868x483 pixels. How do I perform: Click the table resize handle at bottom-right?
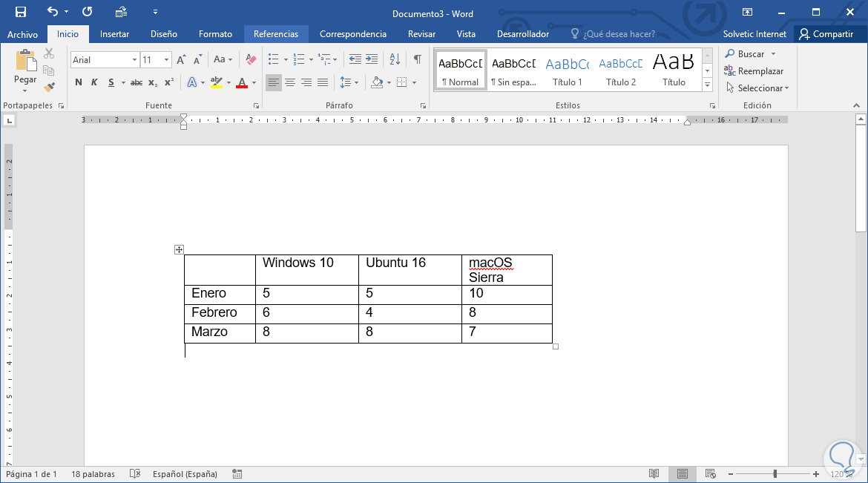(556, 346)
